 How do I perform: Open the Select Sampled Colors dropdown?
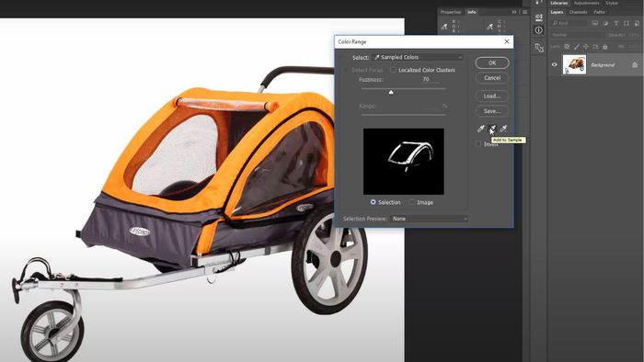click(418, 57)
